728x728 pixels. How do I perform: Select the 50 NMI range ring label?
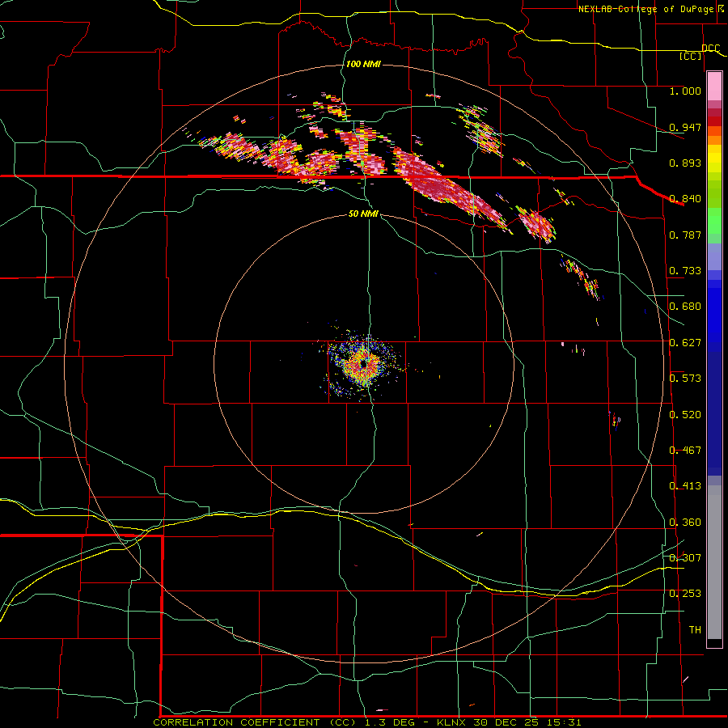pos(363,214)
